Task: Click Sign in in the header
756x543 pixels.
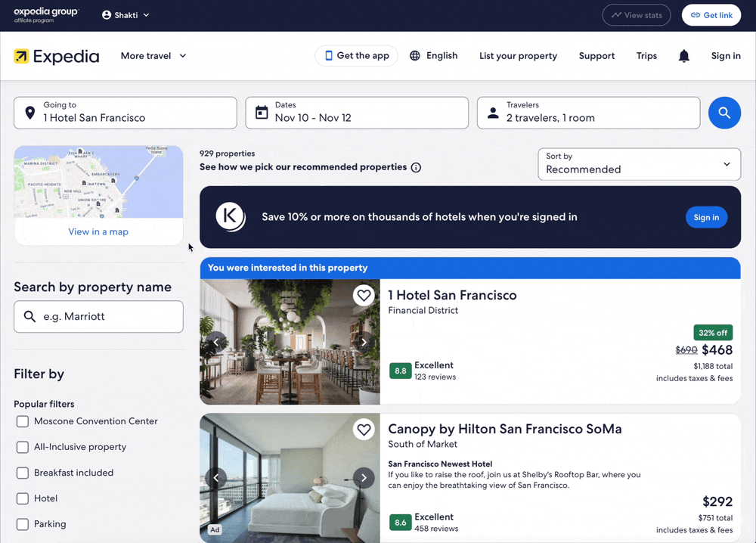Action: 726,56
